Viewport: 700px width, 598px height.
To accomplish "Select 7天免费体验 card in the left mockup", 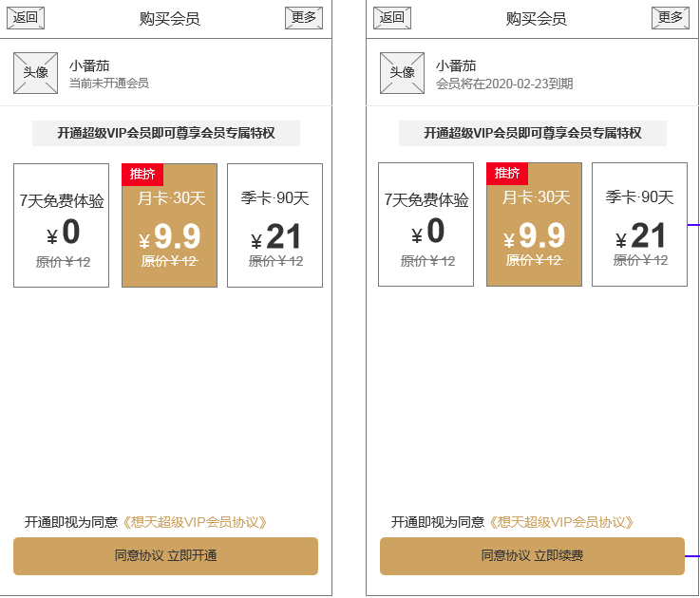I will click(61, 225).
